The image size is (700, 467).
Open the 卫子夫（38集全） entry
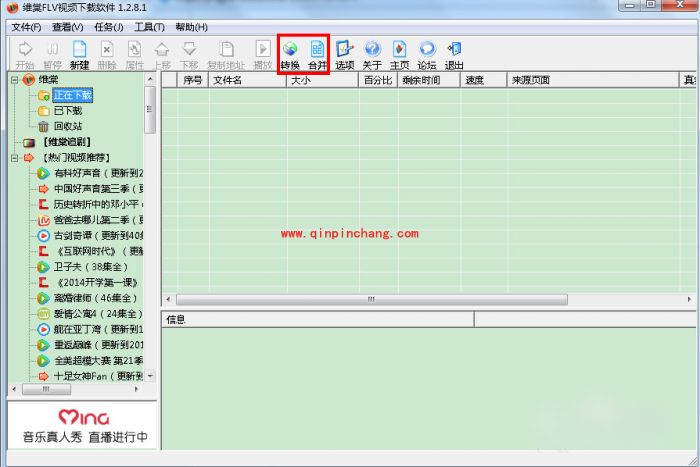click(91, 267)
